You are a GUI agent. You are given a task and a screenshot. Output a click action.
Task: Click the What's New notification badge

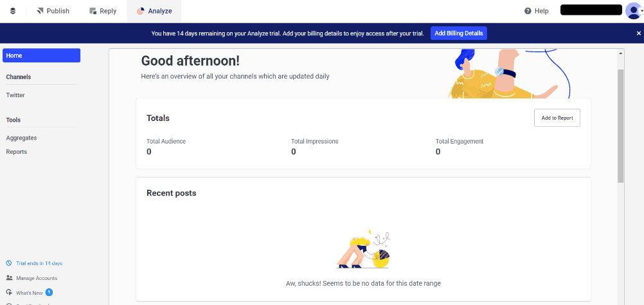point(49,292)
